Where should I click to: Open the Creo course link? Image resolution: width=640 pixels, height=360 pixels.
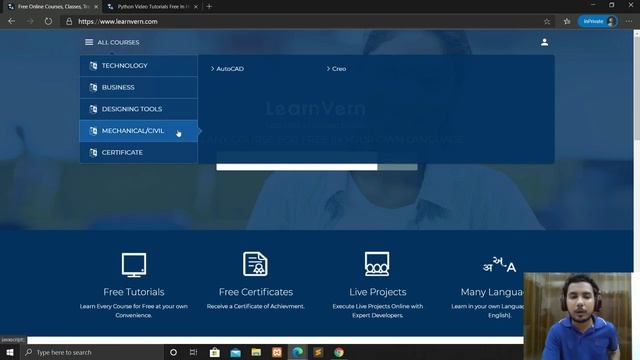point(339,69)
